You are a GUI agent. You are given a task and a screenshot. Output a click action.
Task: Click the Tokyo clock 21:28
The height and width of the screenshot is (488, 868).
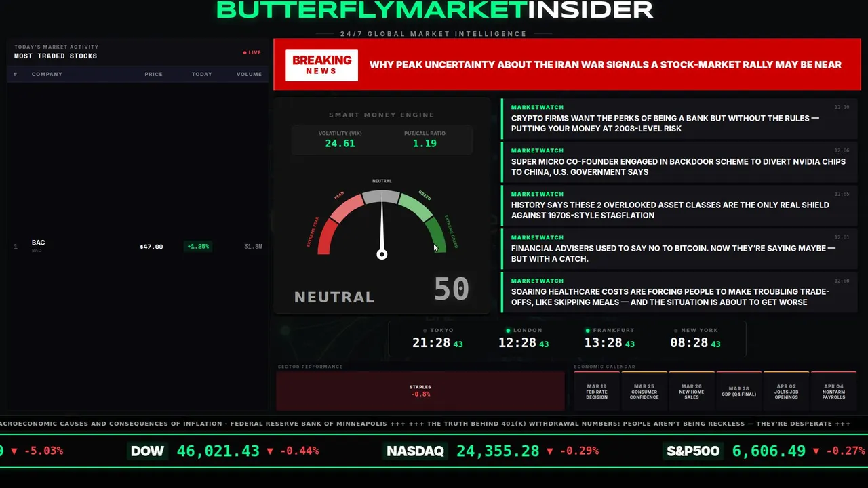tap(431, 343)
